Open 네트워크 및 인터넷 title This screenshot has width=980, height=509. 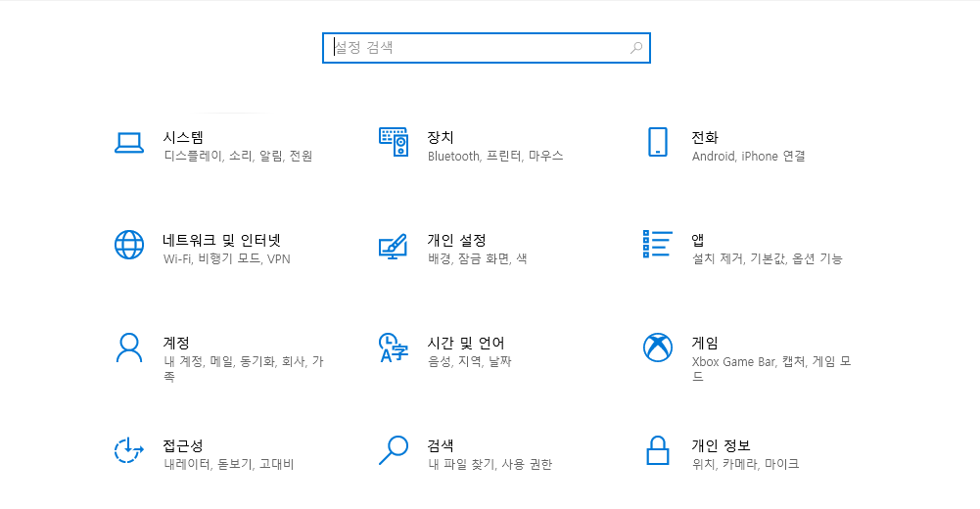pos(222,241)
